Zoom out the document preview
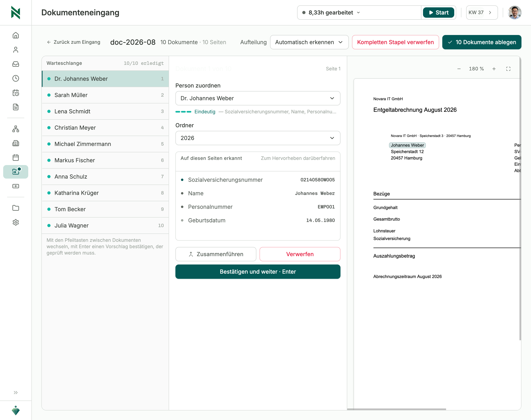Viewport: 531px width, 420px height. (x=459, y=69)
